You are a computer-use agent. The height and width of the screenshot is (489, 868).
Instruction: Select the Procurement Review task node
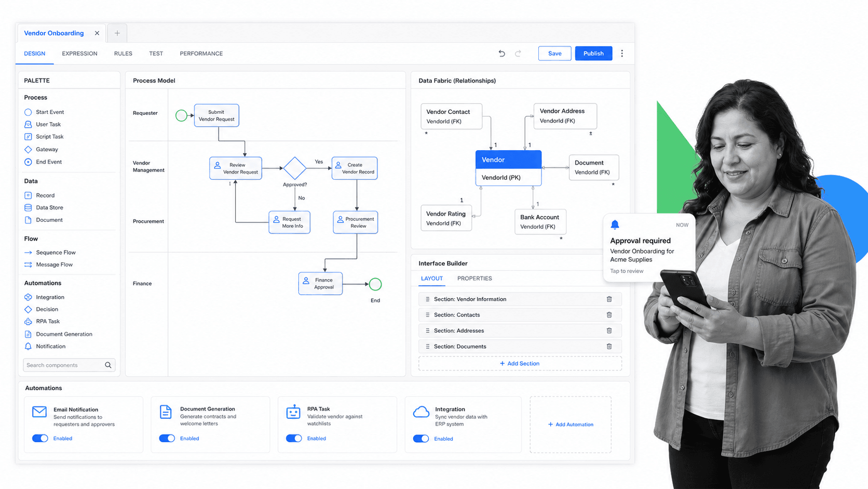356,222
